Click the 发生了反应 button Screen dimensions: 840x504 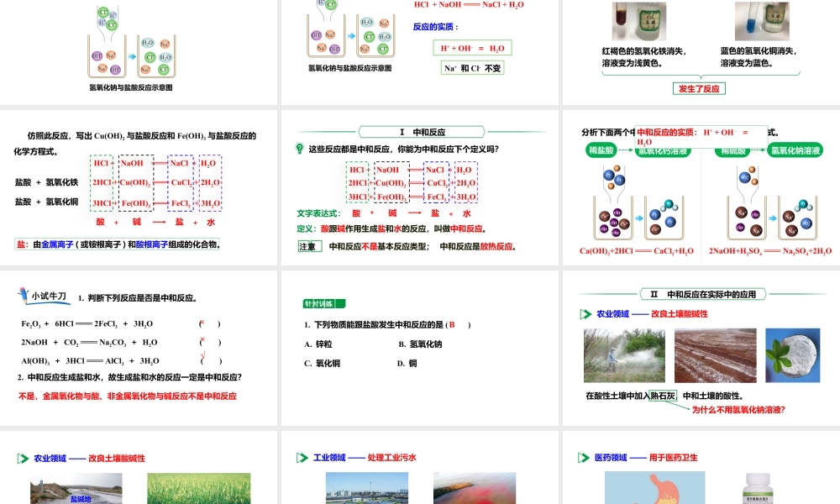[699, 88]
